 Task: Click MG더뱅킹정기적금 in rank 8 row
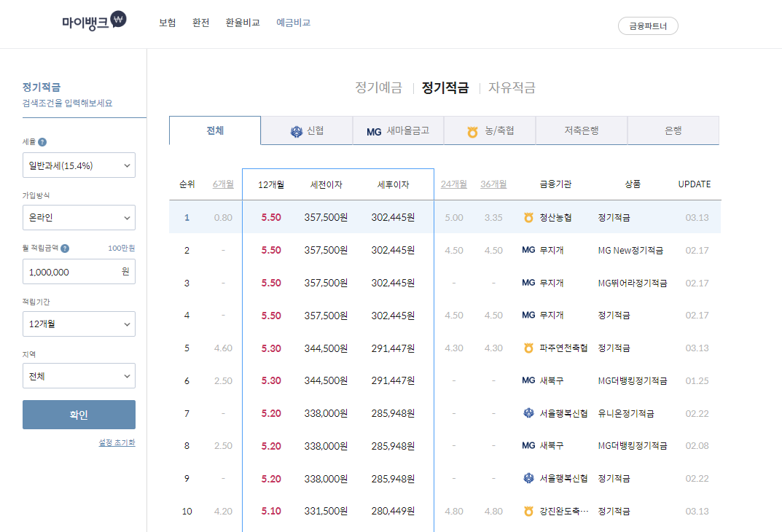633,446
